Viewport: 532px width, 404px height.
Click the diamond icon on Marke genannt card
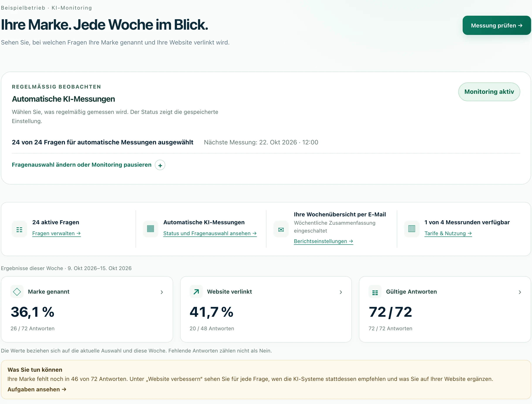17,292
